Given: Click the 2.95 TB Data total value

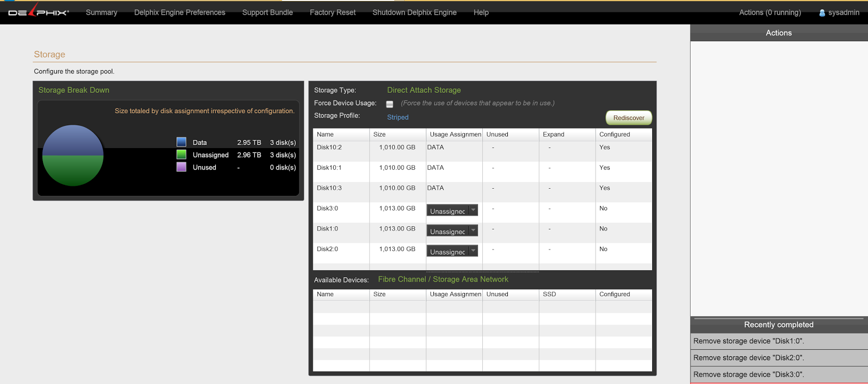Looking at the screenshot, I should (x=249, y=143).
